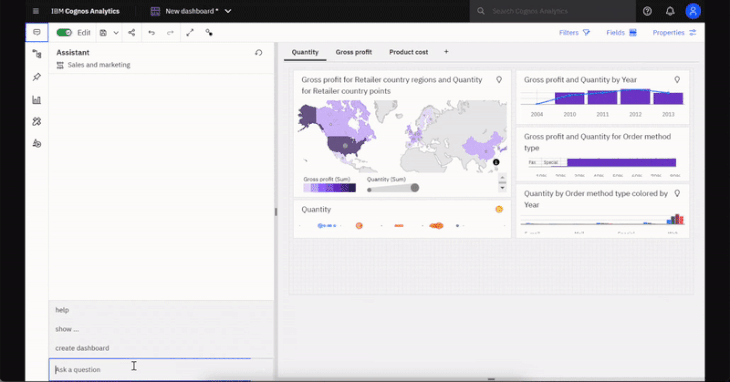The width and height of the screenshot is (730, 382).
Task: Expand the Save options dropdown arrow
Action: click(116, 33)
